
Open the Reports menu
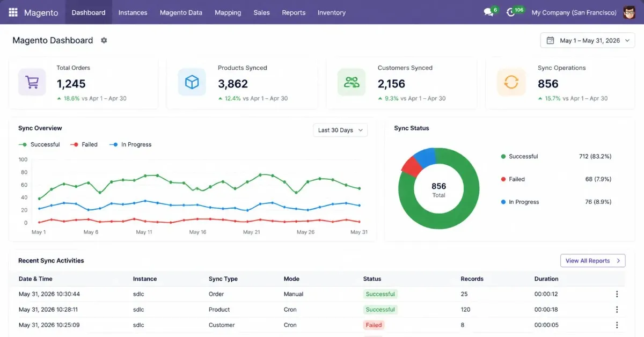click(x=294, y=12)
